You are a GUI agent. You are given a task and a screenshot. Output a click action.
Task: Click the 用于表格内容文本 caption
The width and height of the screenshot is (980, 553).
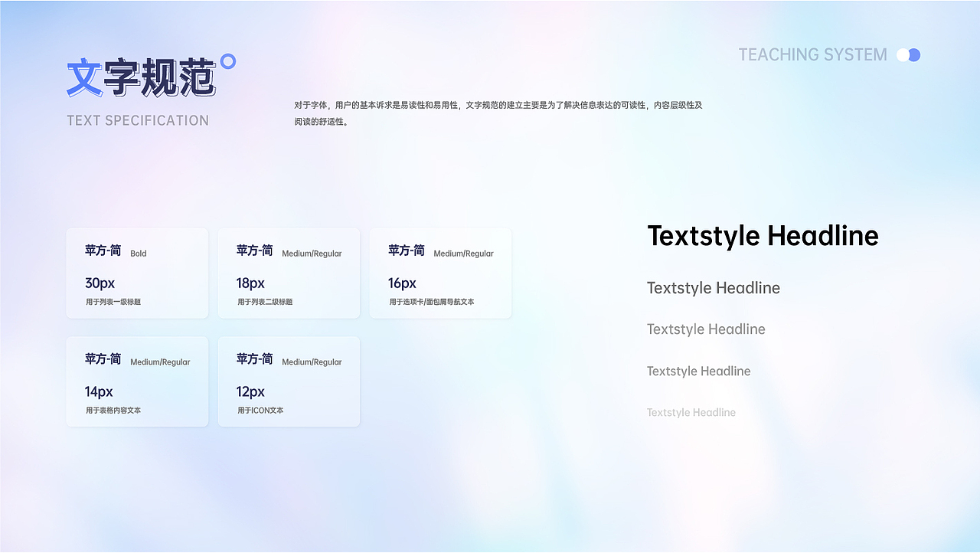pos(113,411)
